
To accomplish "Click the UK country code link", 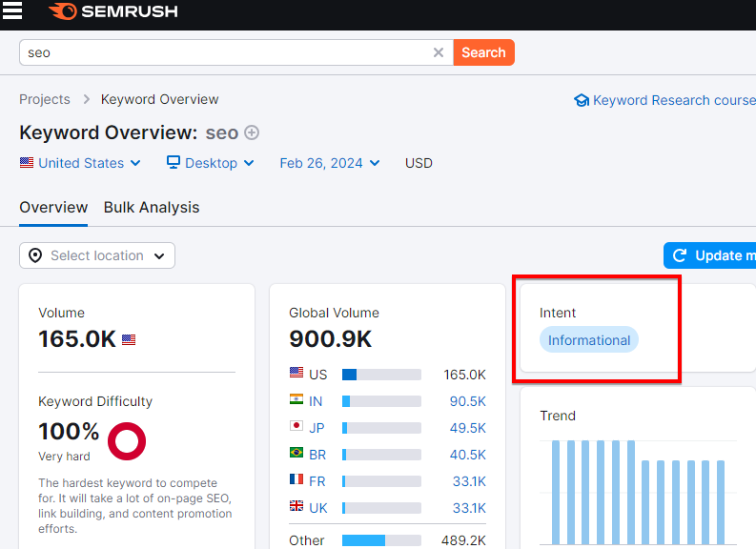I will [x=318, y=508].
